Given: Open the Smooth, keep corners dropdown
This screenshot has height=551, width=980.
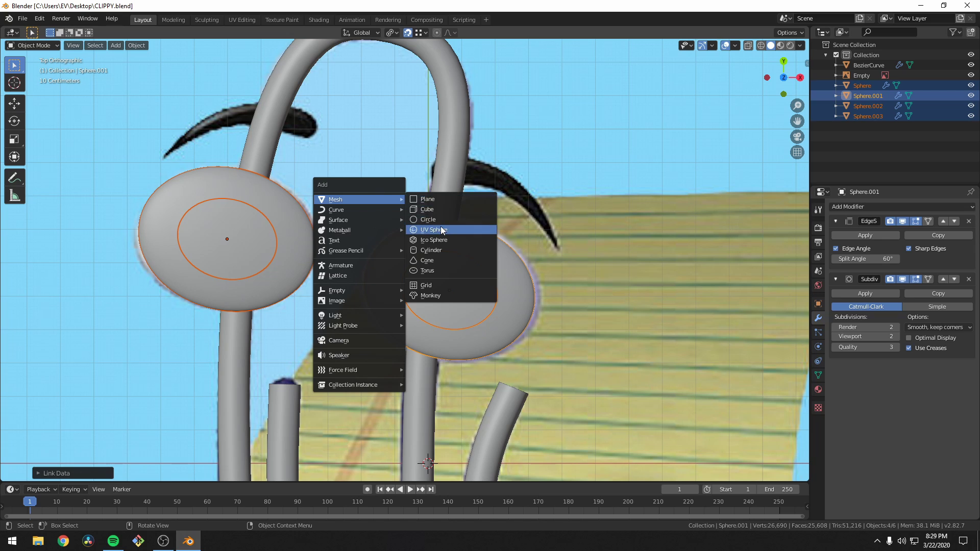Looking at the screenshot, I should point(938,327).
